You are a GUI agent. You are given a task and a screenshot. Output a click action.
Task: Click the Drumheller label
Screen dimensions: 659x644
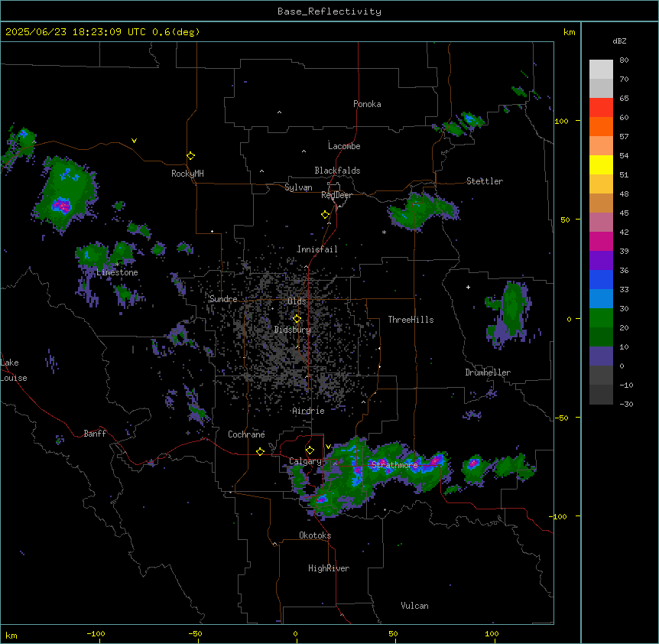[x=488, y=372]
